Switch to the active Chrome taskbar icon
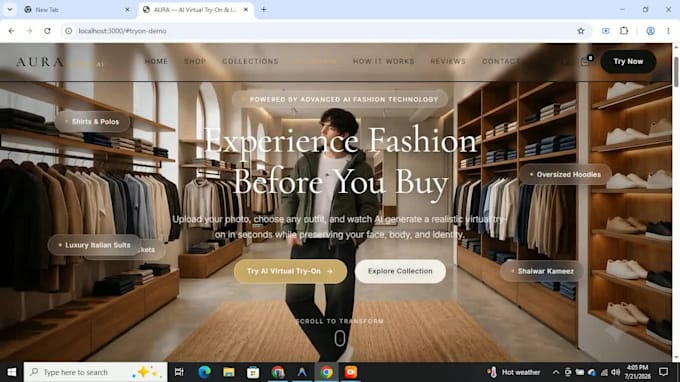Image resolution: width=680 pixels, height=382 pixels. point(327,372)
